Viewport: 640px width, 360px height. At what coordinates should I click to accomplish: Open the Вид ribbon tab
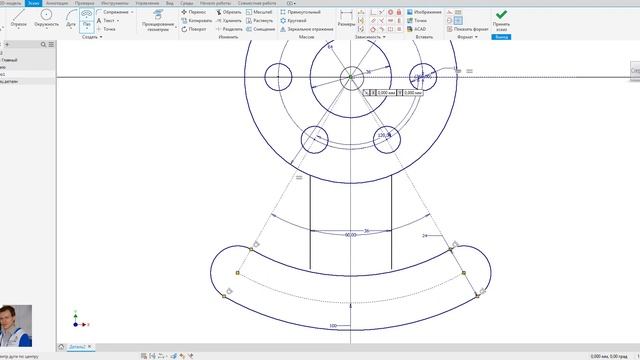169,3
